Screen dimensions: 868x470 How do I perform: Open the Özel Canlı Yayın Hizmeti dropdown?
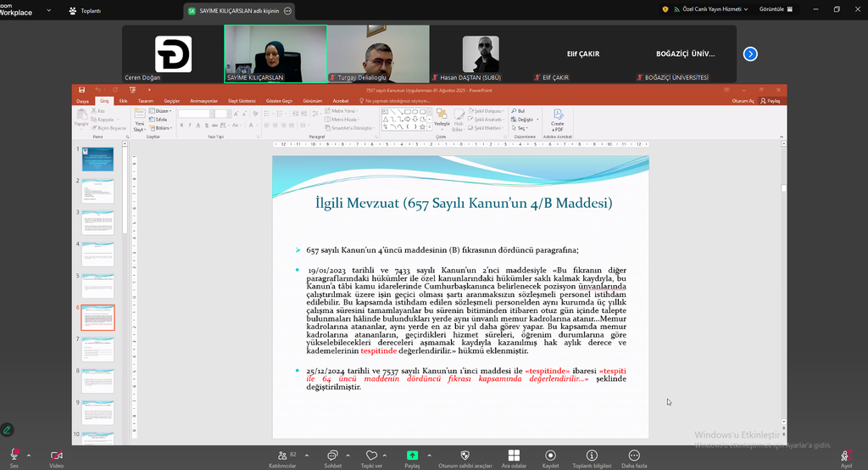[x=711, y=9]
